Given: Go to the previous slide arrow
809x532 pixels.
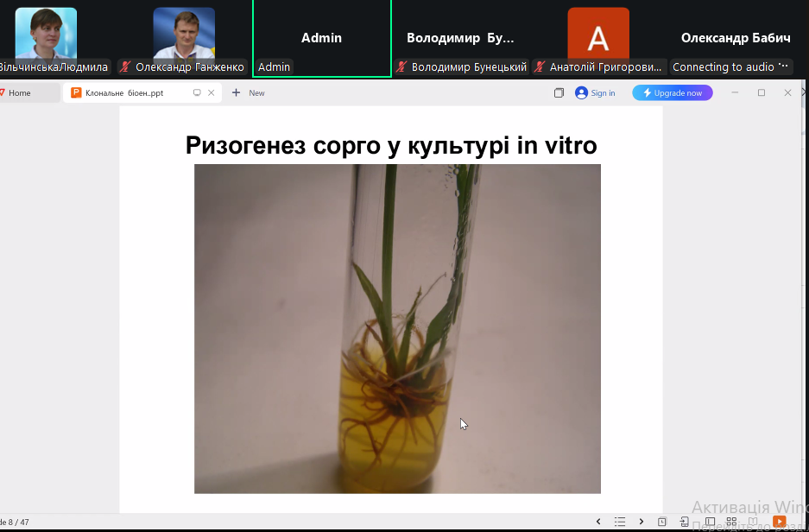Looking at the screenshot, I should [x=598, y=522].
